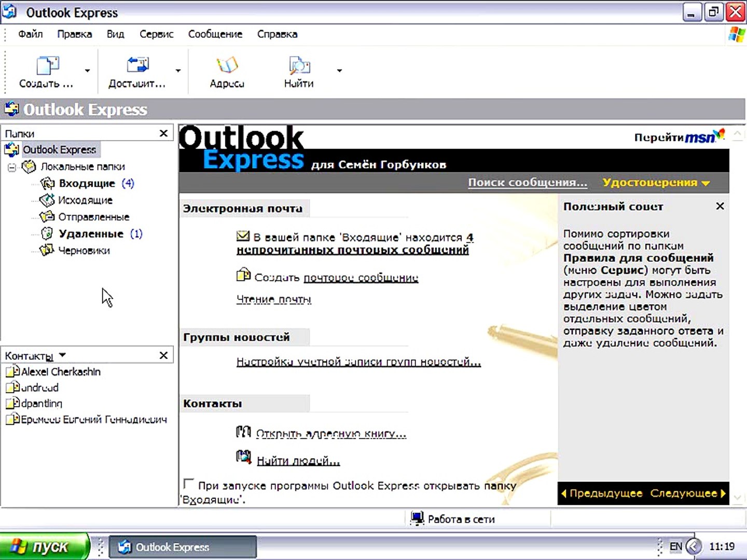Click the Outlook Express taskbar button
This screenshot has height=560, width=747.
tap(183, 547)
